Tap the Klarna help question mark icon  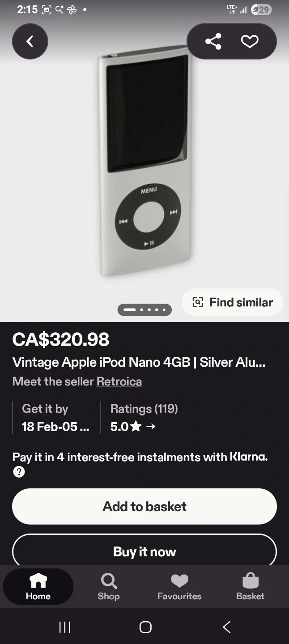[x=19, y=472]
